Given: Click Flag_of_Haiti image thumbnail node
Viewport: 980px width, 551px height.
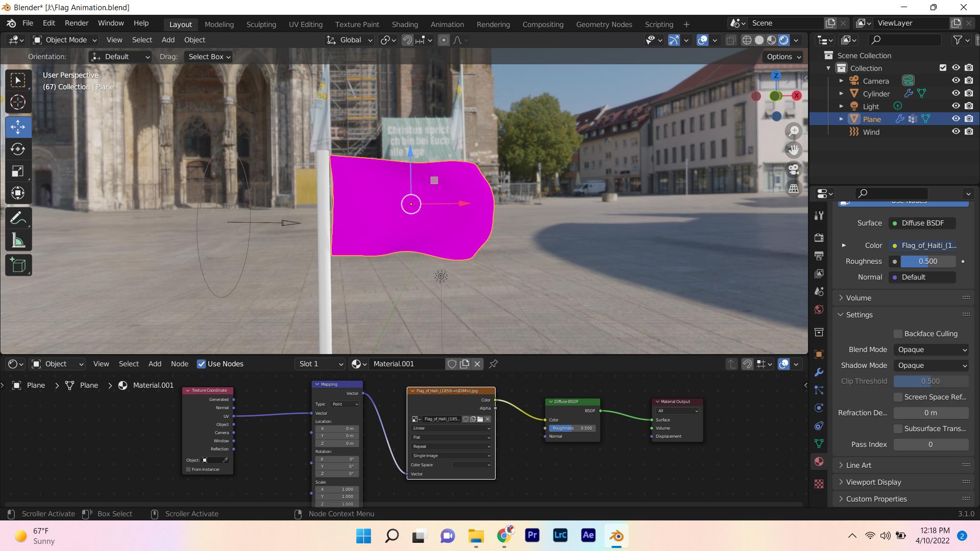Looking at the screenshot, I should click(x=414, y=419).
